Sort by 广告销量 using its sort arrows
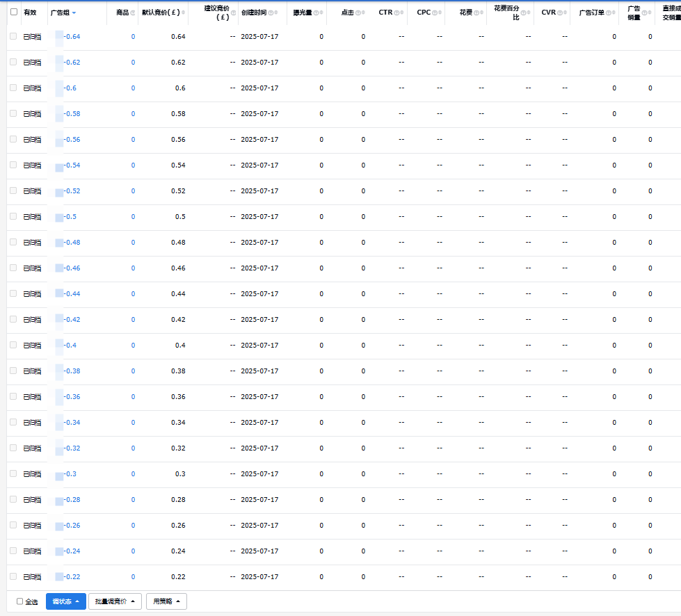This screenshot has width=681, height=616. tap(650, 13)
